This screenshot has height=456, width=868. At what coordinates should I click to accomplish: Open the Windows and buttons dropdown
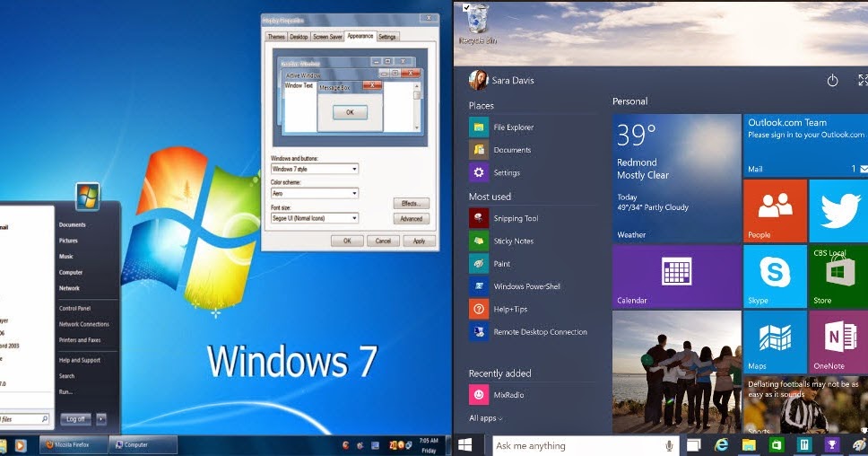315,169
